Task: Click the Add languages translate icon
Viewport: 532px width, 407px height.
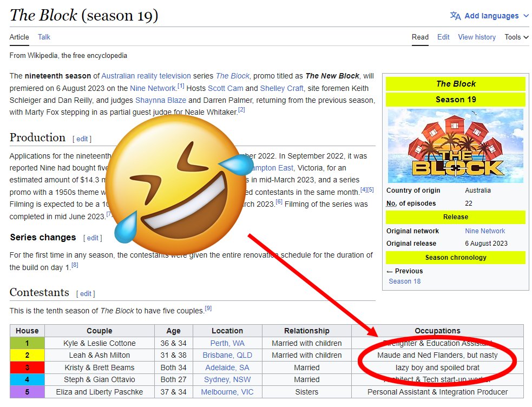Action: click(x=455, y=16)
